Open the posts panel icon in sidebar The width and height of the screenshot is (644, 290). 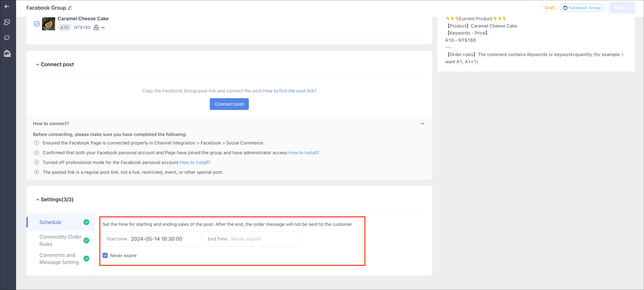point(7,22)
